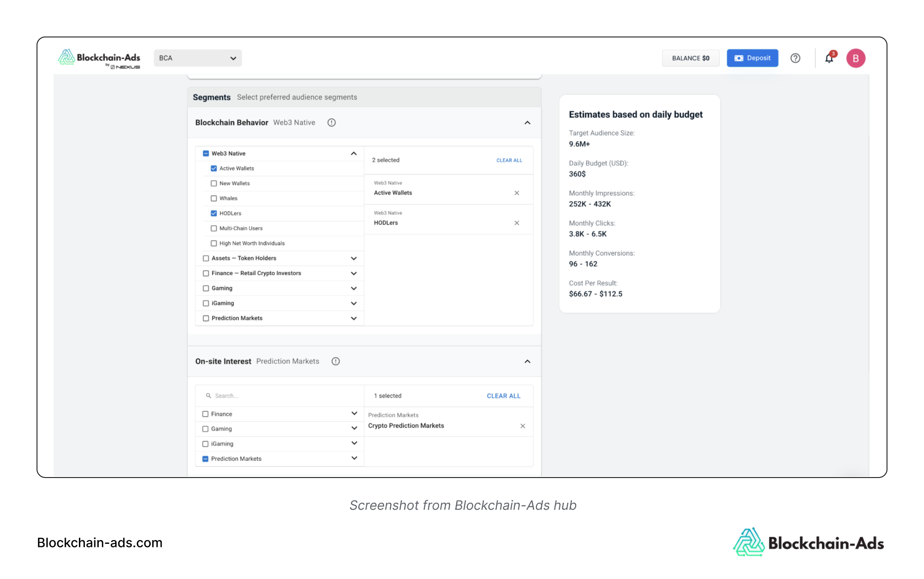
Task: Click the 'Segments' section heading
Action: 212,97
